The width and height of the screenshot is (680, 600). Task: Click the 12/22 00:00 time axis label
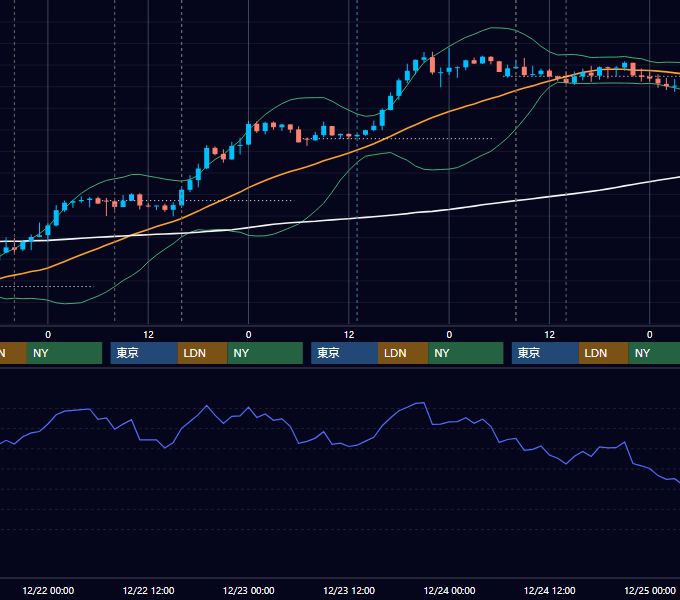(48, 590)
